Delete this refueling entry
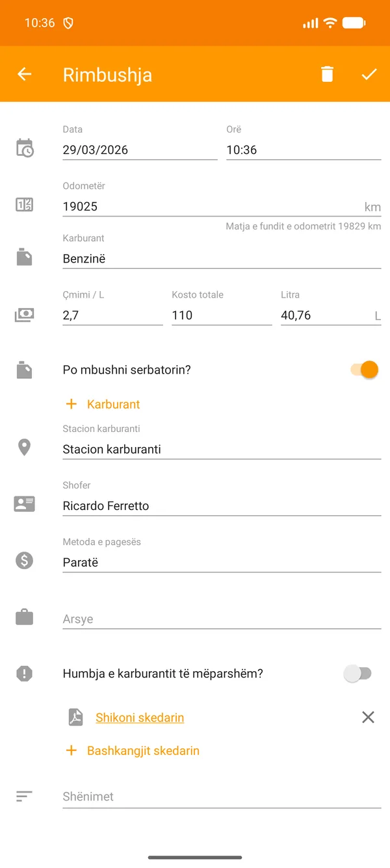The width and height of the screenshot is (390, 868). [x=327, y=73]
